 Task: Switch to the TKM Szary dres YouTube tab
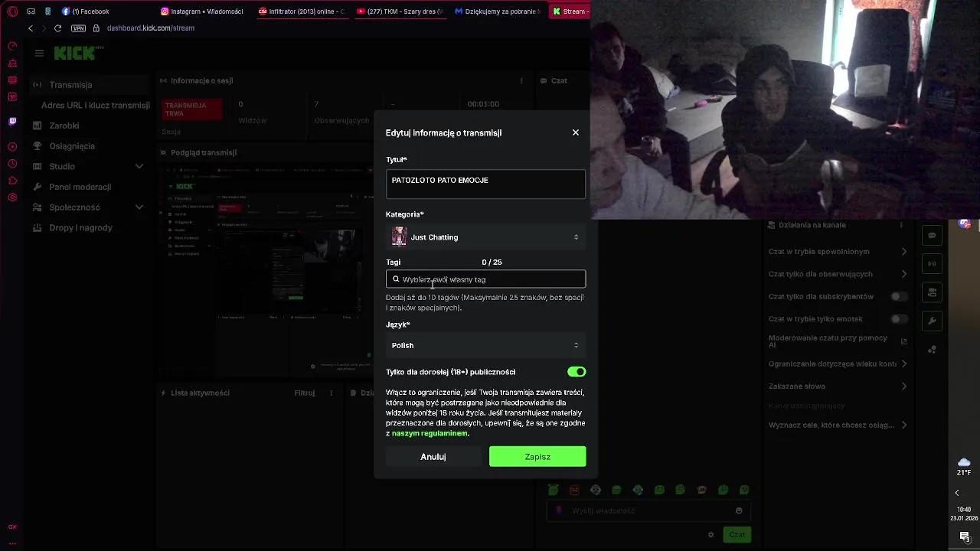point(400,11)
